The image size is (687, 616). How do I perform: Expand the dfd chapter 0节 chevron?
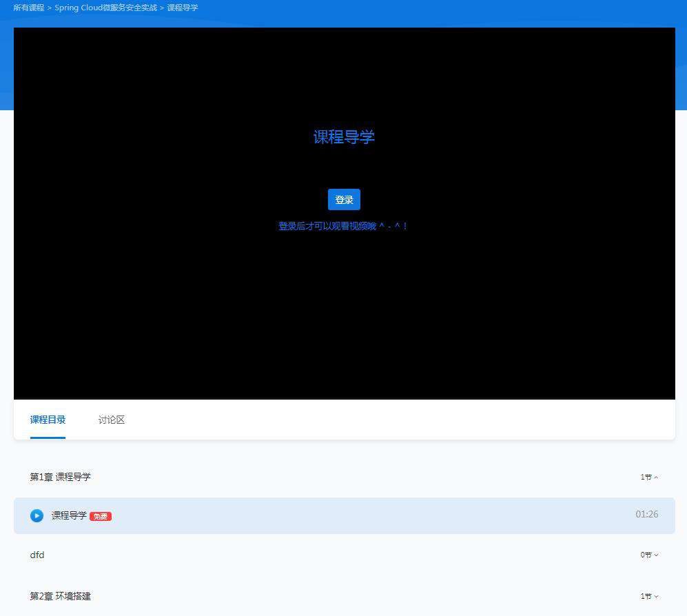649,555
